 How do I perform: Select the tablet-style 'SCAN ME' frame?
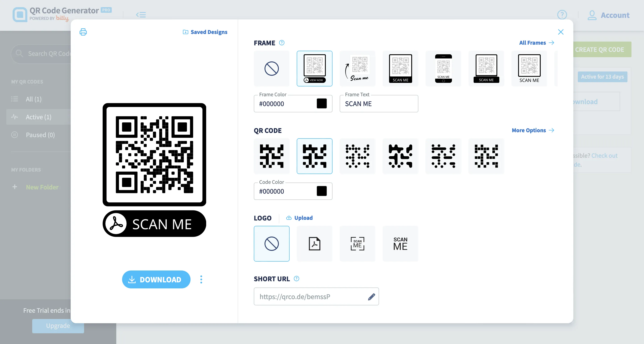click(x=400, y=68)
